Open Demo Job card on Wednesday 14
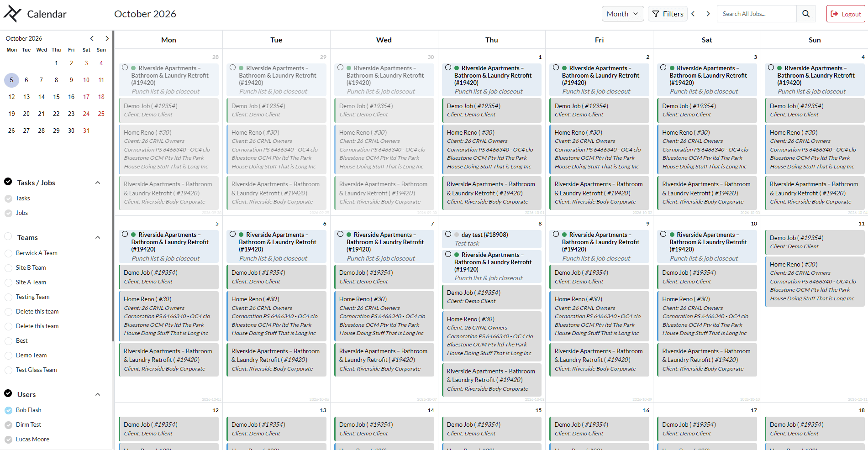Viewport: 868px width, 450px height. point(384,429)
